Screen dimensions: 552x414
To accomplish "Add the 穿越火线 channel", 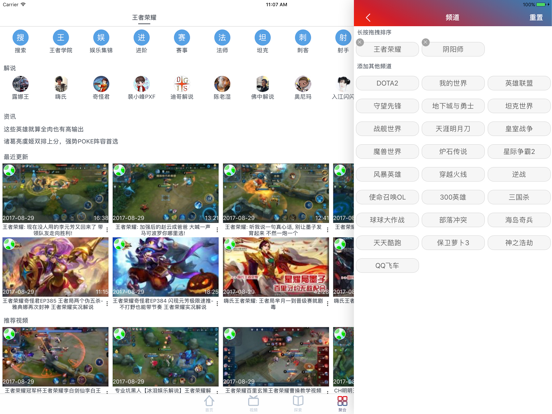I will [453, 174].
